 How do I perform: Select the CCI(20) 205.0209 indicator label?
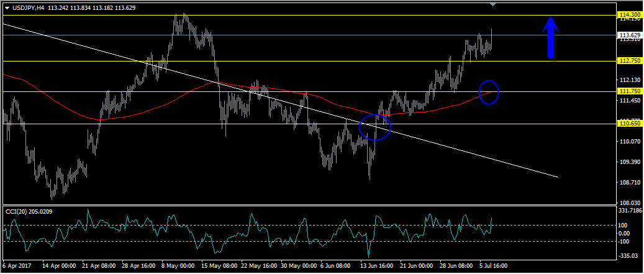tap(29, 212)
